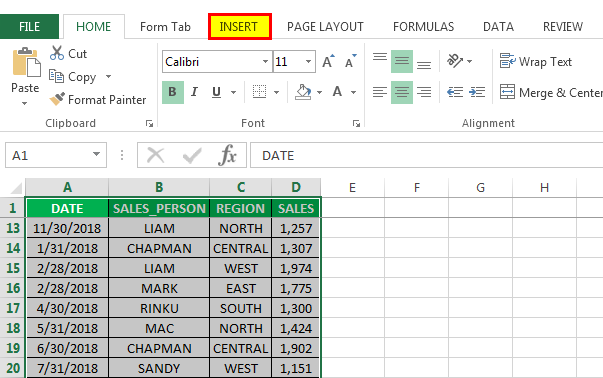Toggle Underline formatting
Screen dimensions: 603x378
tap(217, 92)
